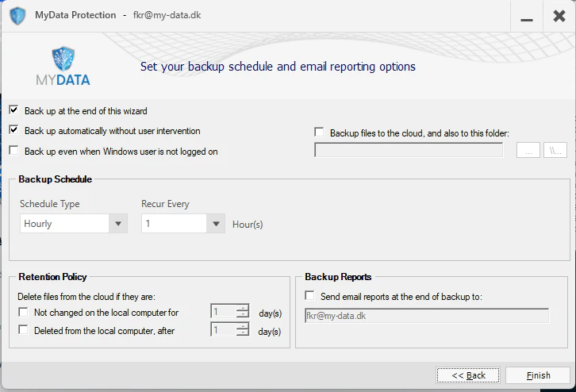
Task: Click the email report address field
Action: pyautogui.click(x=427, y=316)
